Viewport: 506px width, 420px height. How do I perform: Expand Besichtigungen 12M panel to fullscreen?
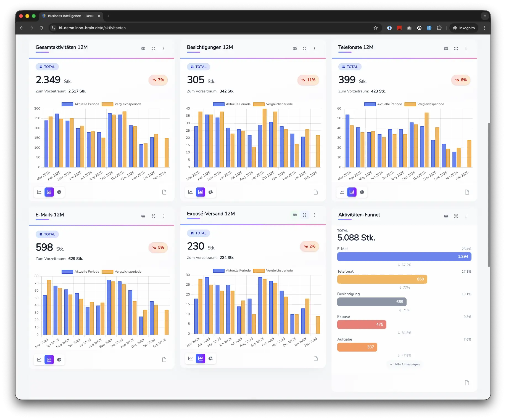305,49
